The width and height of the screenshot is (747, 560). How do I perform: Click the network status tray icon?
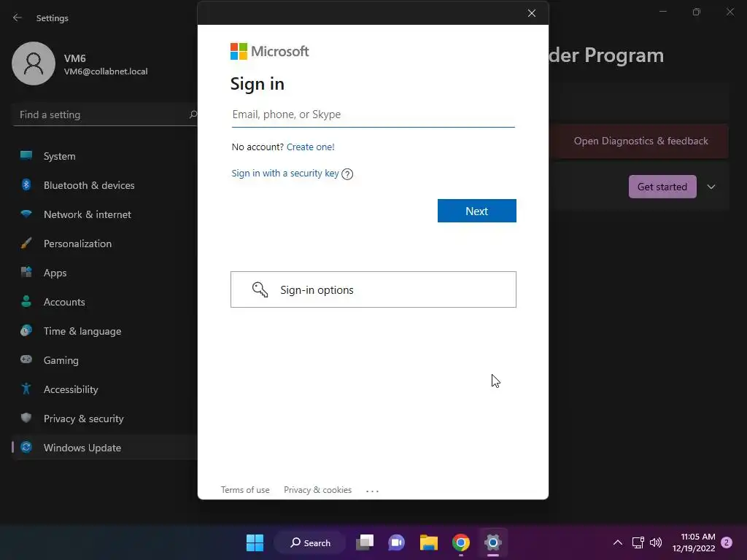click(x=638, y=542)
